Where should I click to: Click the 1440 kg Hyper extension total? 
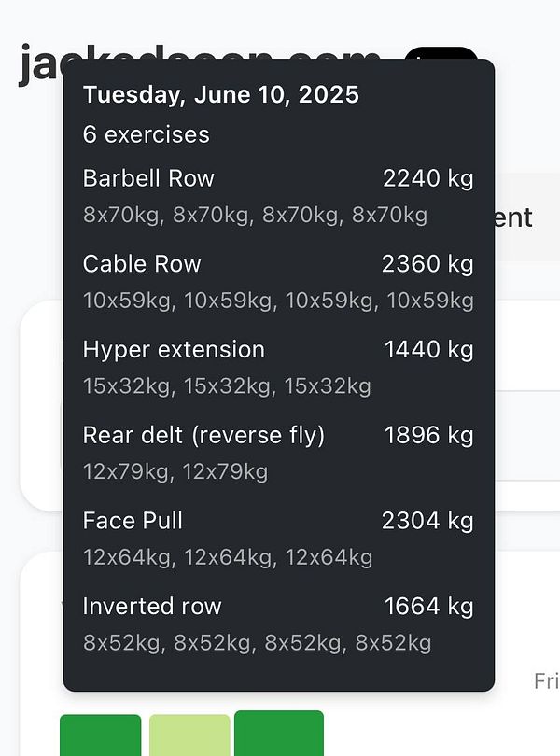[x=428, y=349]
